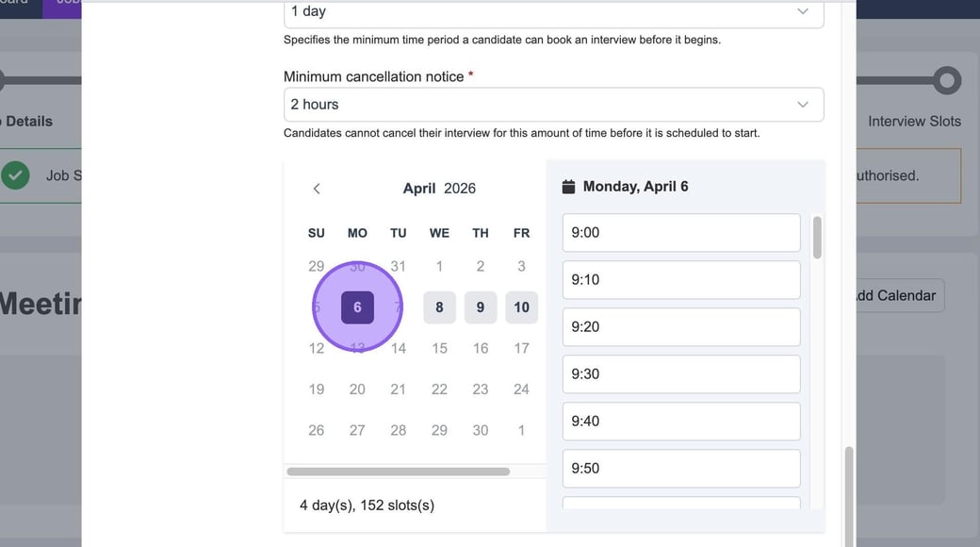Select April 9 on the calendar
This screenshot has width=980, height=547.
coord(481,307)
